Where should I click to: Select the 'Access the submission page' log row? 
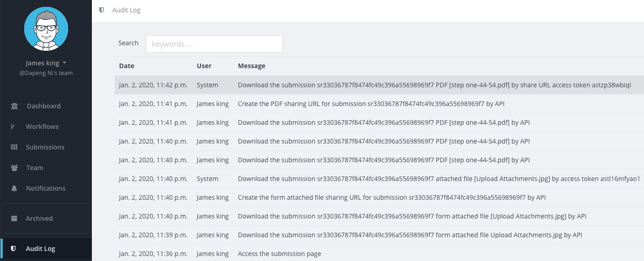coord(279,254)
